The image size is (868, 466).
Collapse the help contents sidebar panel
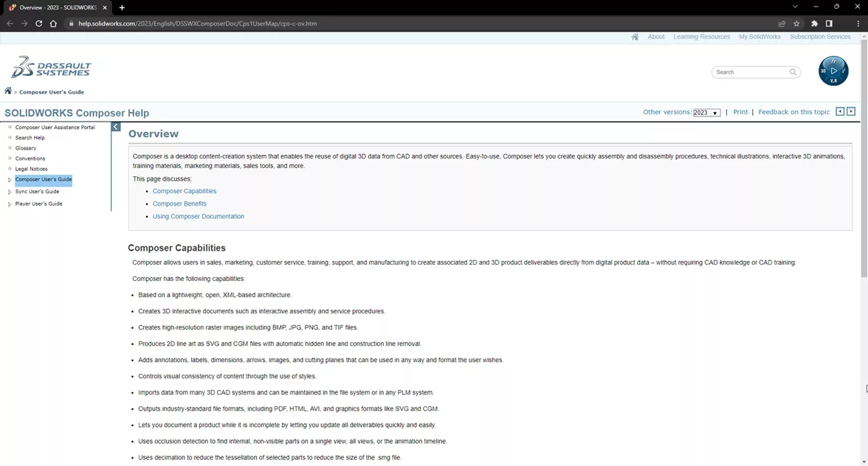pyautogui.click(x=115, y=126)
